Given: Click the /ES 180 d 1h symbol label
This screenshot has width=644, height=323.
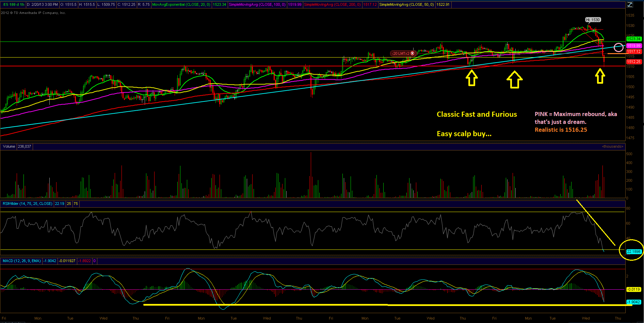Looking at the screenshot, I should [x=13, y=4].
